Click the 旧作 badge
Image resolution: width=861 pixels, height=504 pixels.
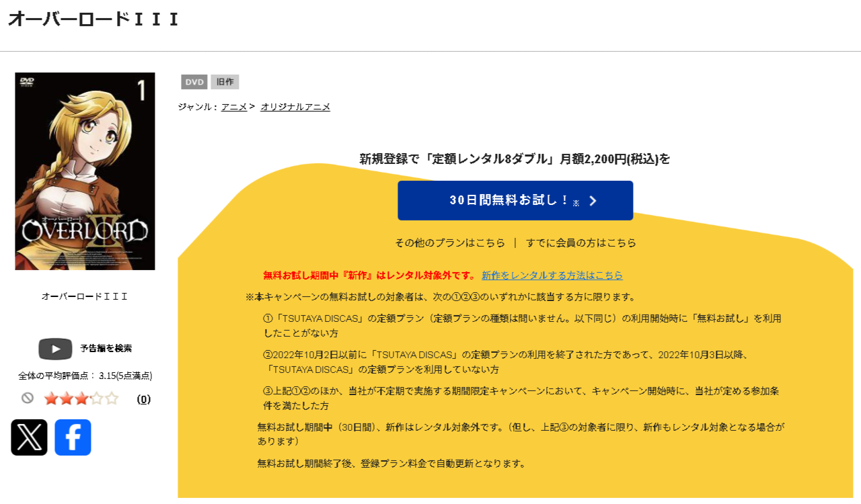click(225, 82)
